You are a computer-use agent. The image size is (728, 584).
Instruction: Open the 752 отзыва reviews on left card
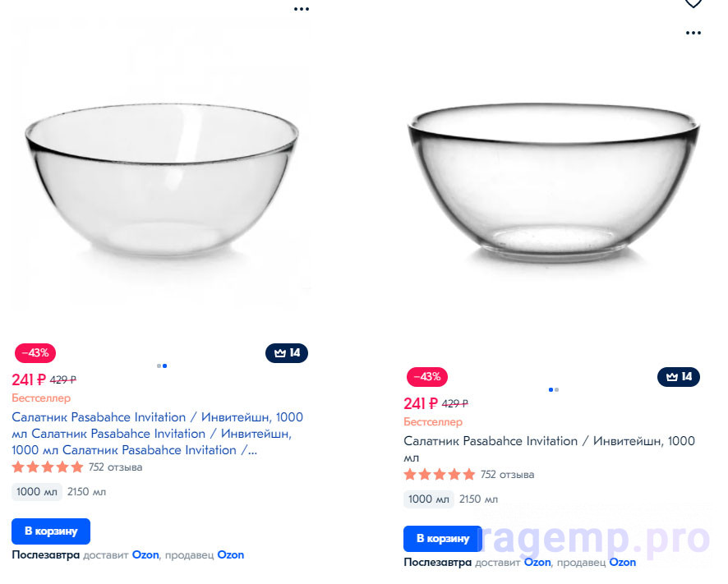(115, 467)
